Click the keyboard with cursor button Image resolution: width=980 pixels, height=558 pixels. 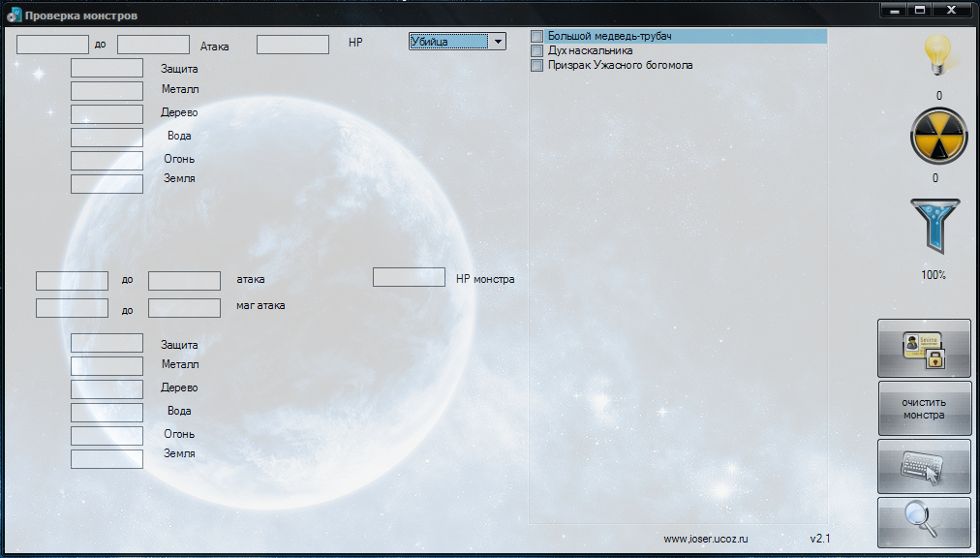click(x=925, y=466)
